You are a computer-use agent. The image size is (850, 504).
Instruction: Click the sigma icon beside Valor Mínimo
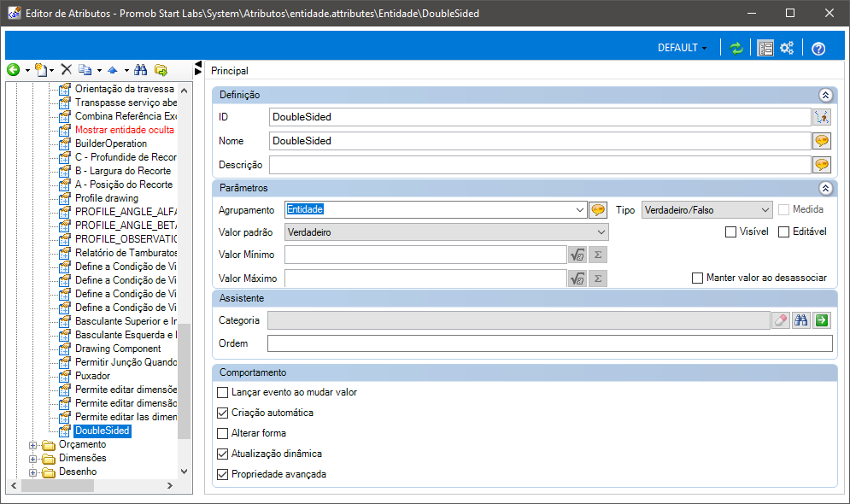pyautogui.click(x=598, y=255)
